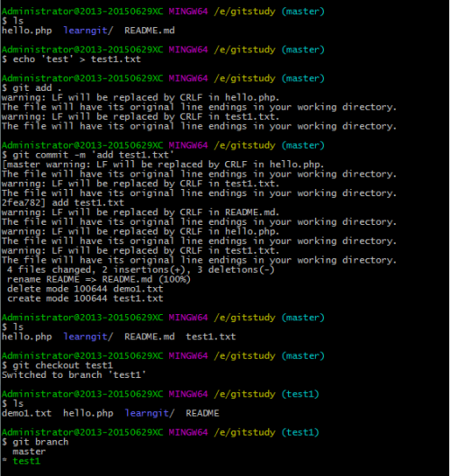450x476 pixels.
Task: Click the "2fea782] add test1.txt" commit hash line
Action: (63, 202)
